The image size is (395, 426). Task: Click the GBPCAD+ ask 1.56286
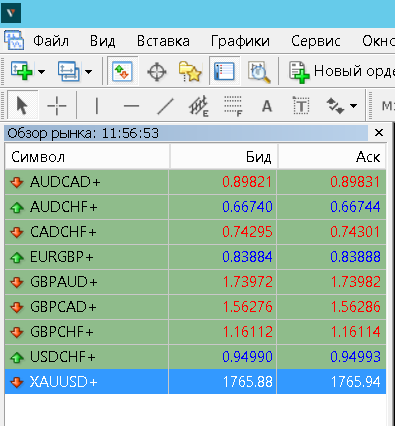(x=355, y=307)
